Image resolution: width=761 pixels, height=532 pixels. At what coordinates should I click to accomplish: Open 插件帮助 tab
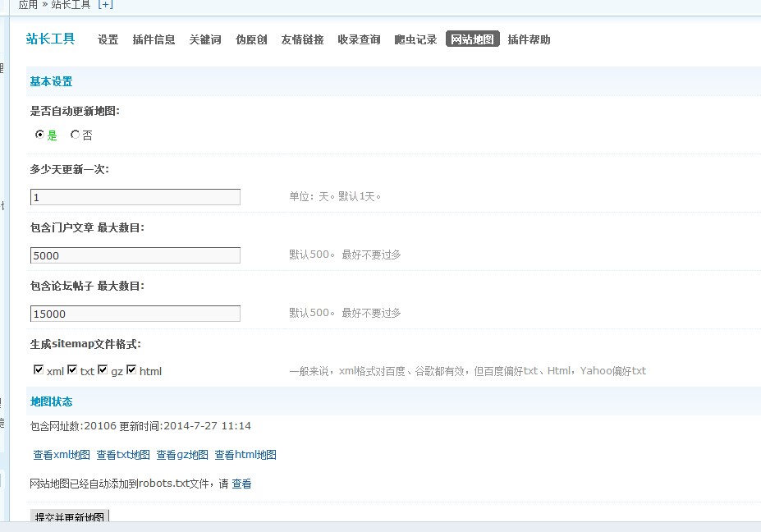[x=529, y=39]
